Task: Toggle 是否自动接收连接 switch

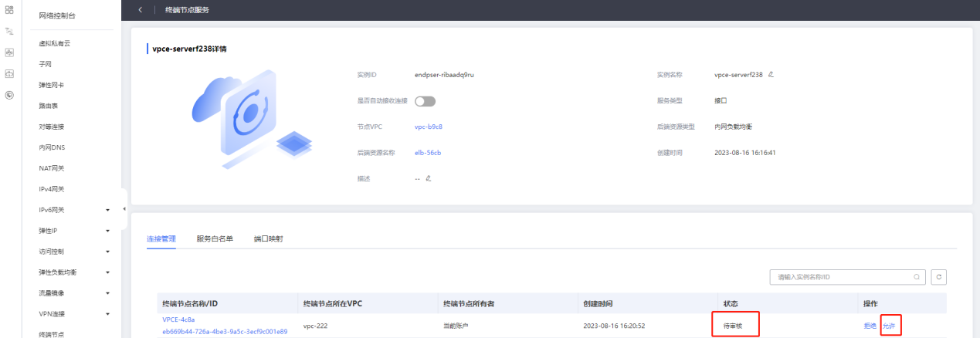Action: point(425,101)
